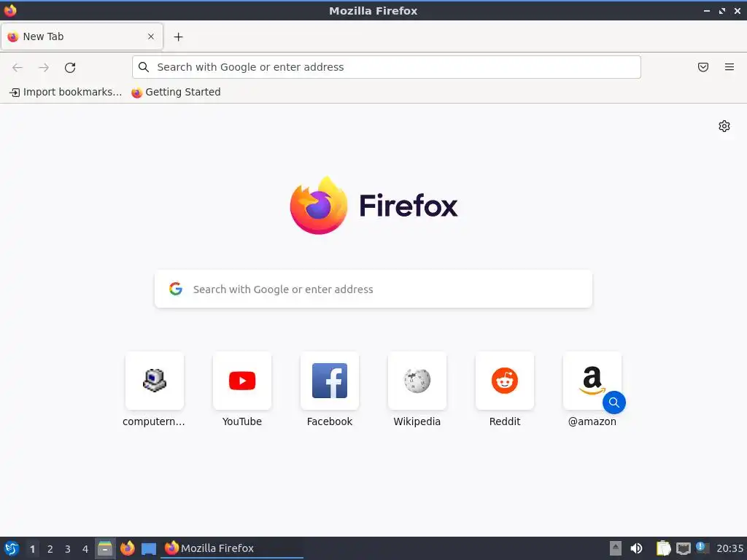The width and height of the screenshot is (747, 560).
Task: Open the taskbar start menu icon
Action: (x=12, y=548)
